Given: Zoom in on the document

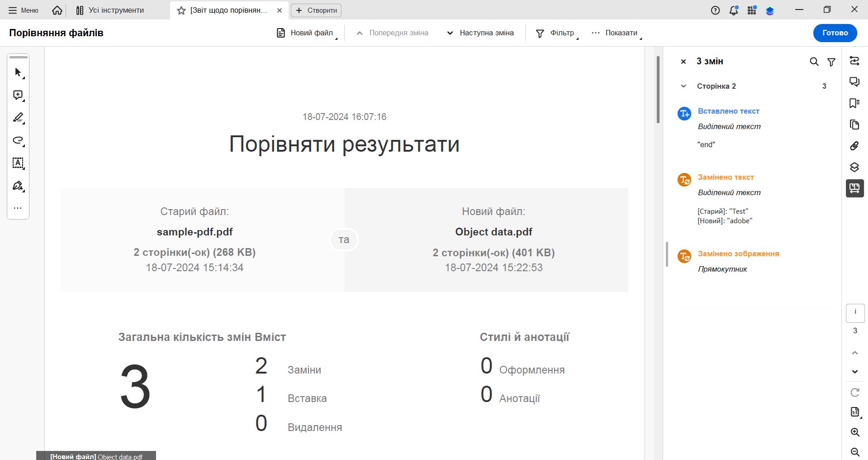Looking at the screenshot, I should (854, 432).
